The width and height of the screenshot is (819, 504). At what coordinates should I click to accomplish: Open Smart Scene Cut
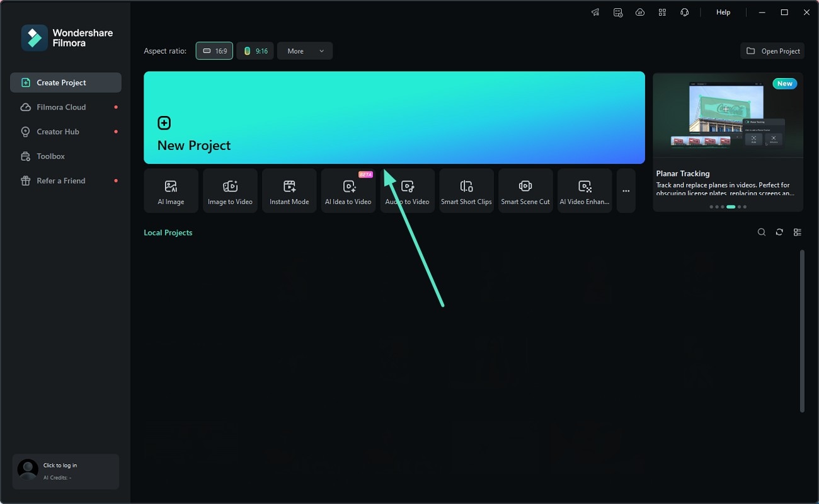pos(525,190)
